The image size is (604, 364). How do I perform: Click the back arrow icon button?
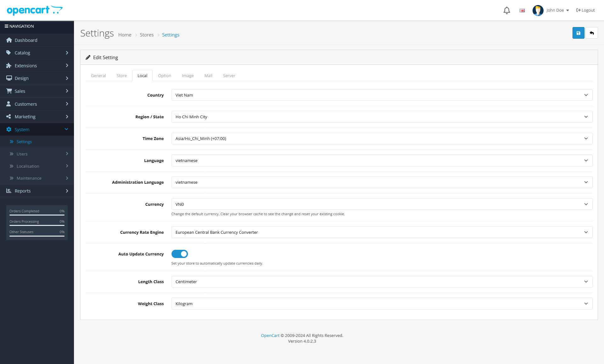coord(592,33)
